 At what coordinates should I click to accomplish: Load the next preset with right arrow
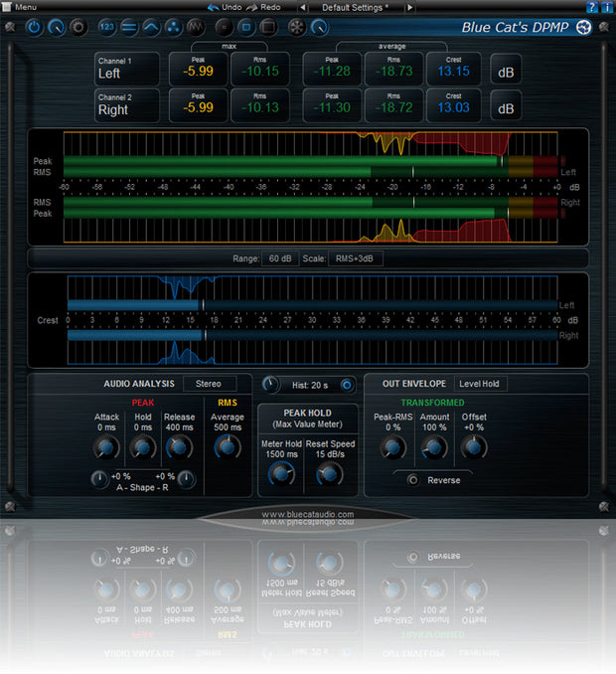409,7
